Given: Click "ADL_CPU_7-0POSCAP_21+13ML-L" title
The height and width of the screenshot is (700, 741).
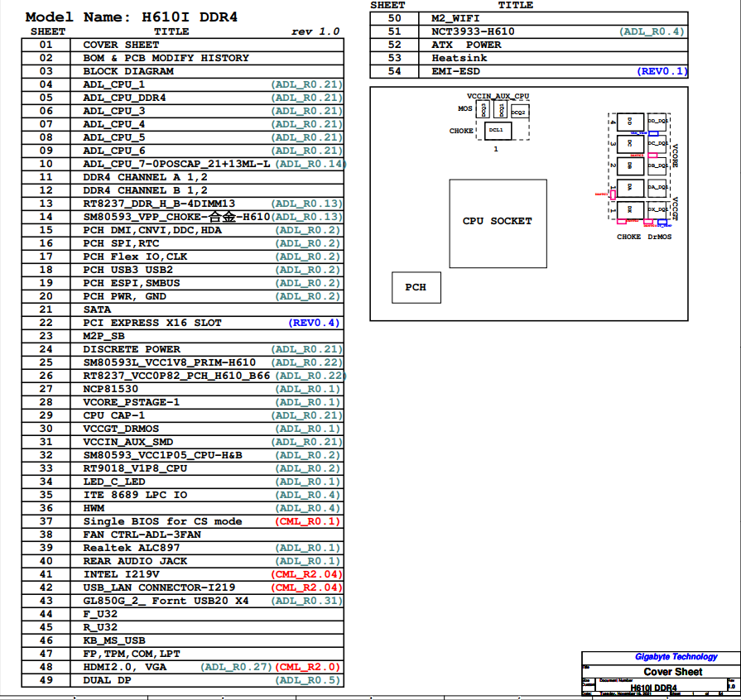Looking at the screenshot, I should (176, 164).
